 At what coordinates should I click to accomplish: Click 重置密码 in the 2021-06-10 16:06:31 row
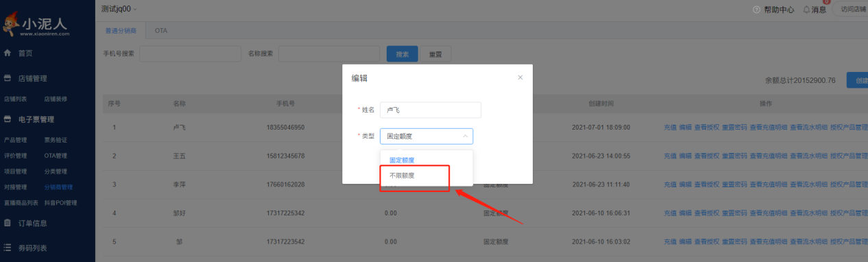pyautogui.click(x=734, y=213)
